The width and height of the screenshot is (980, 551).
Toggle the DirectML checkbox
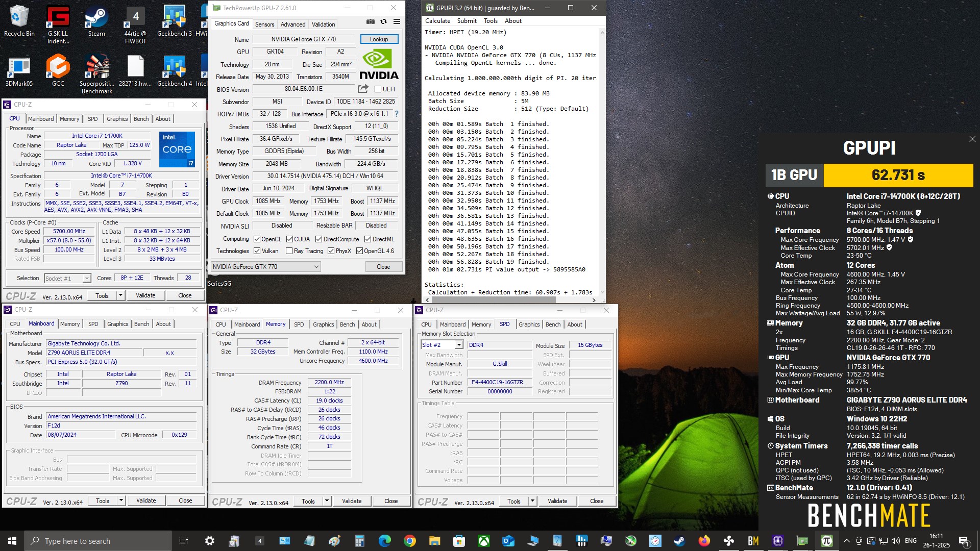pos(367,239)
